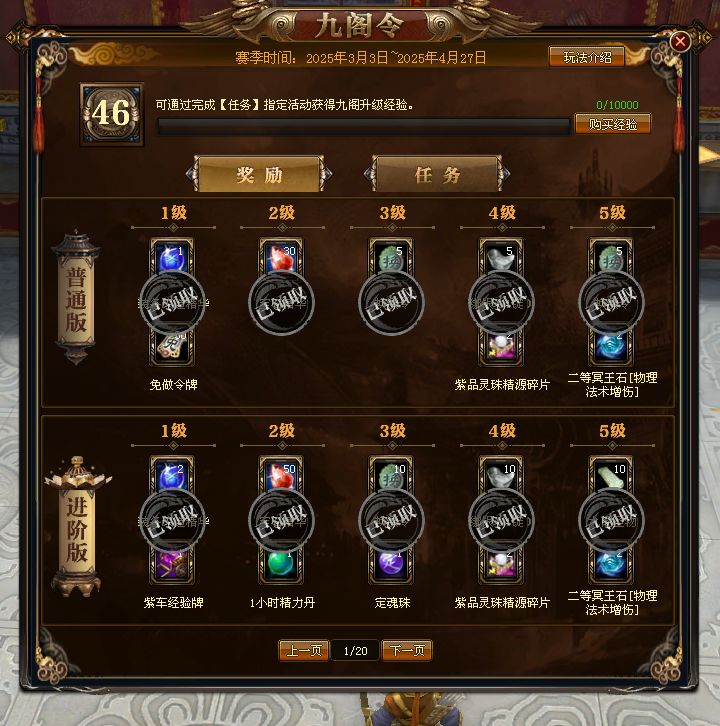720x726 pixels.
Task: Click the blue orb icon in 普通版 1级
Action: 172,257
